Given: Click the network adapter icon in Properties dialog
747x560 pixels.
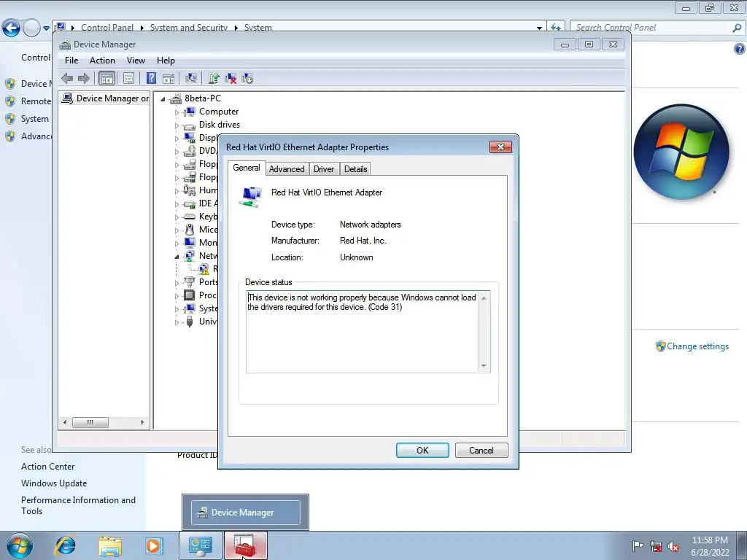Looking at the screenshot, I should pyautogui.click(x=251, y=197).
